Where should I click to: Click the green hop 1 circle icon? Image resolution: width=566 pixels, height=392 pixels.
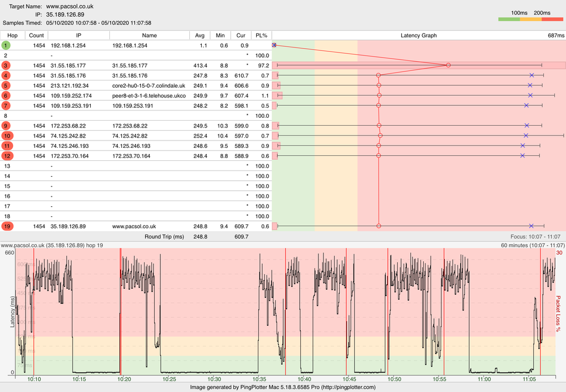[6, 45]
